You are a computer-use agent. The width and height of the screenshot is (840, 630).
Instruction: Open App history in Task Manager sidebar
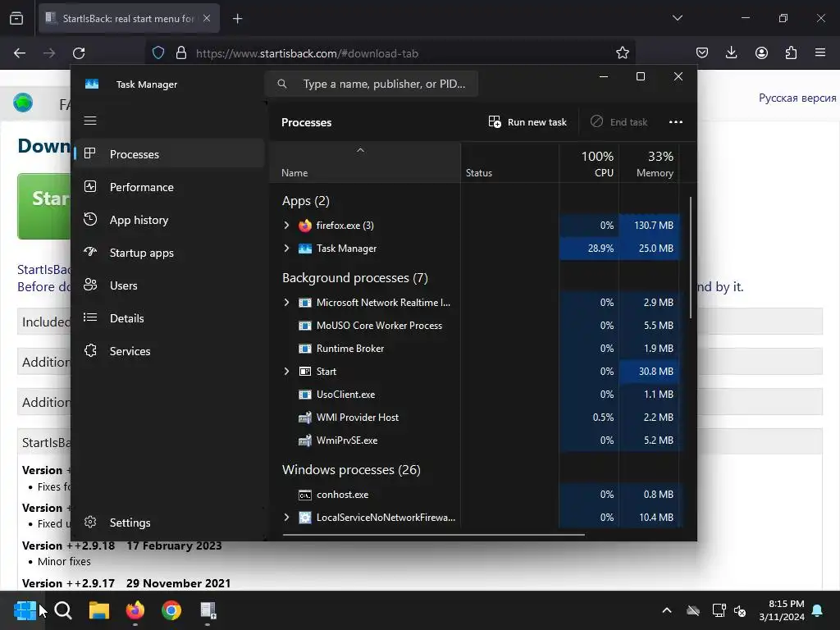pyautogui.click(x=169, y=220)
